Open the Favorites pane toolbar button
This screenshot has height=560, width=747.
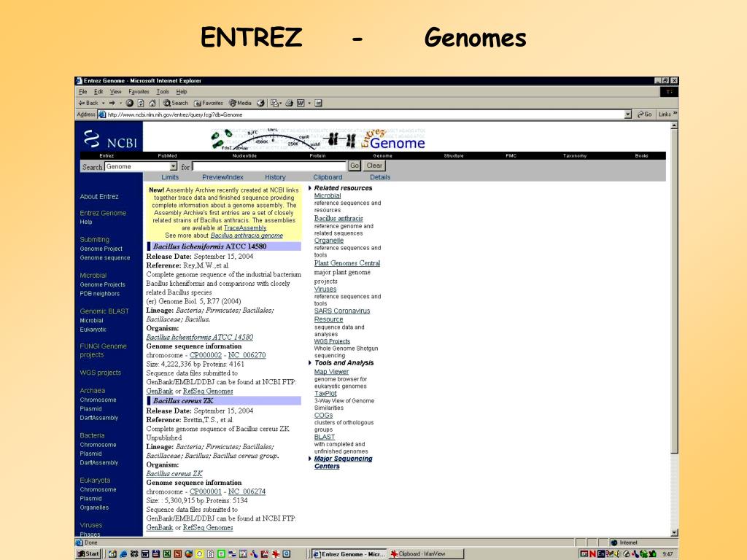(208, 103)
